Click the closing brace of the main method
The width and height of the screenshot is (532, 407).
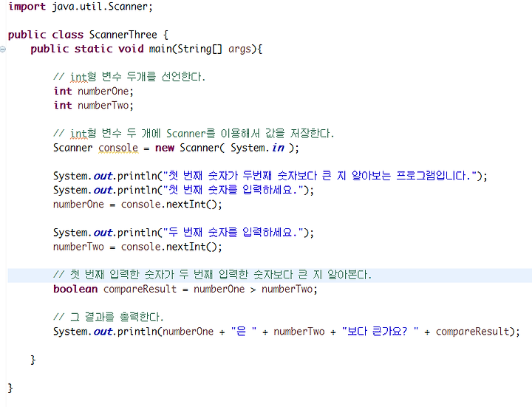click(33, 360)
